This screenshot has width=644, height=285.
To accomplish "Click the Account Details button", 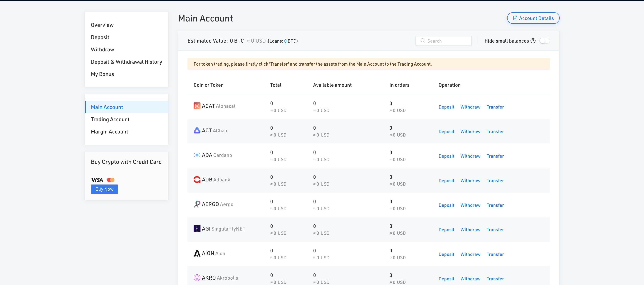I will 533,18.
